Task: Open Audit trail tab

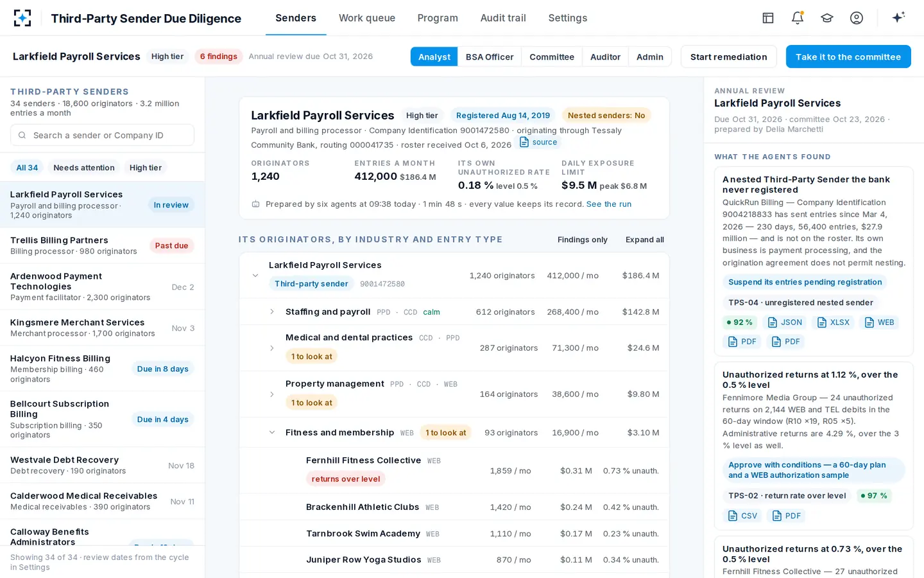Action: (503, 18)
